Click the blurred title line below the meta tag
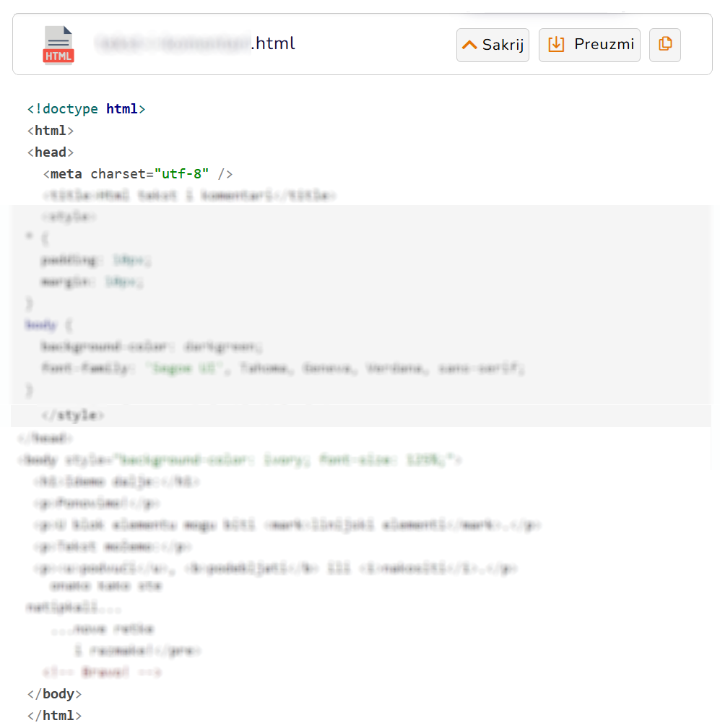The height and width of the screenshot is (728, 720). [189, 196]
